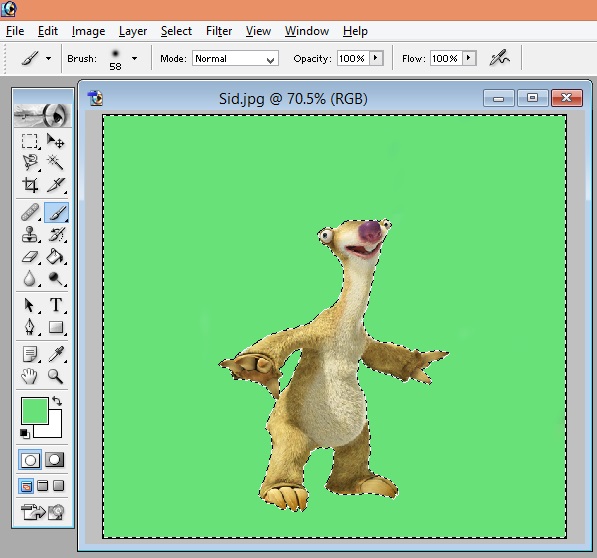Viewport: 597px width, 558px height.
Task: Select the Horizontal Type tool
Action: pyautogui.click(x=56, y=305)
